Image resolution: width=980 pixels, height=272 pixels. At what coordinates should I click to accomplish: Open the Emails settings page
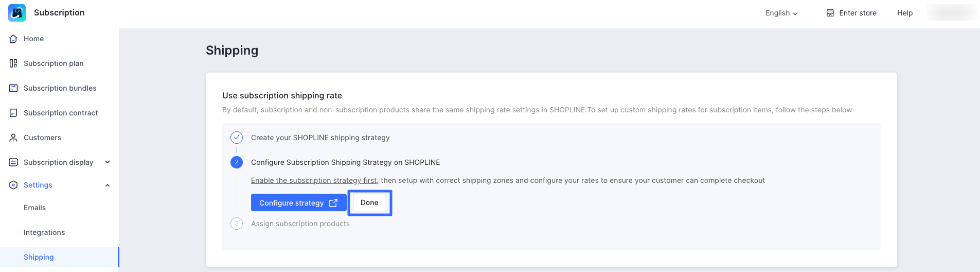click(35, 208)
